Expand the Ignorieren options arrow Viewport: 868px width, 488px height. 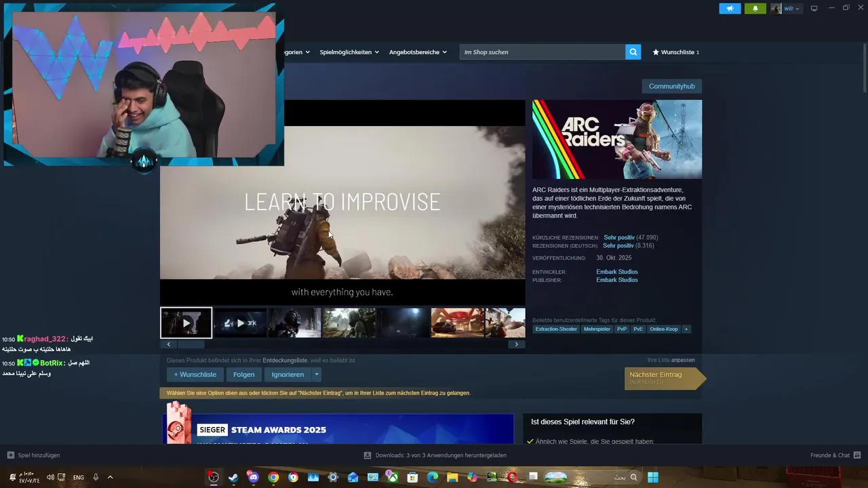coord(317,374)
